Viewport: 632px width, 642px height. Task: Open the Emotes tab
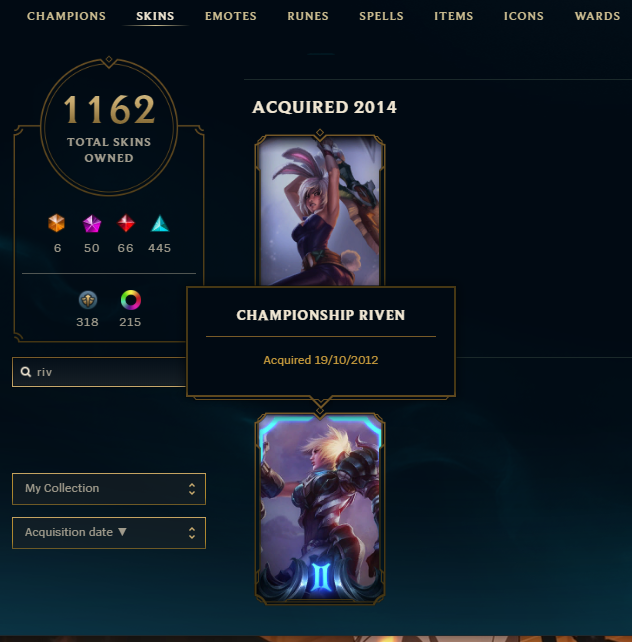click(x=231, y=16)
